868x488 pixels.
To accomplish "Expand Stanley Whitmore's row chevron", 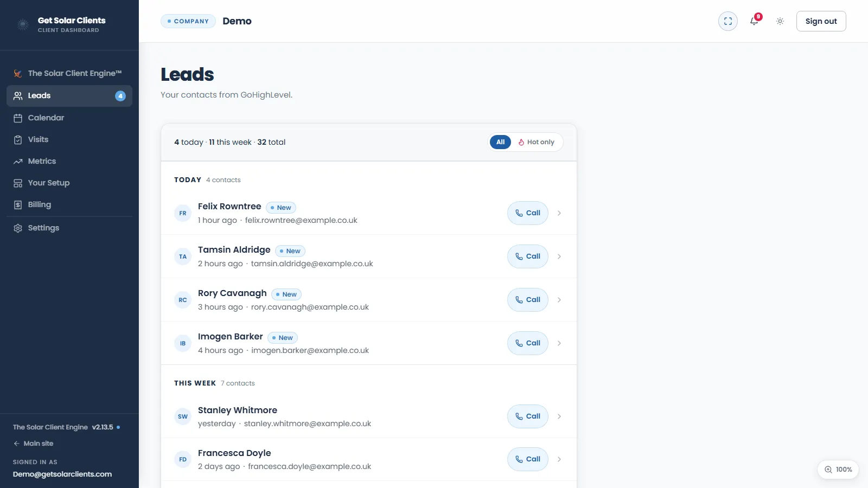I will 559,416.
